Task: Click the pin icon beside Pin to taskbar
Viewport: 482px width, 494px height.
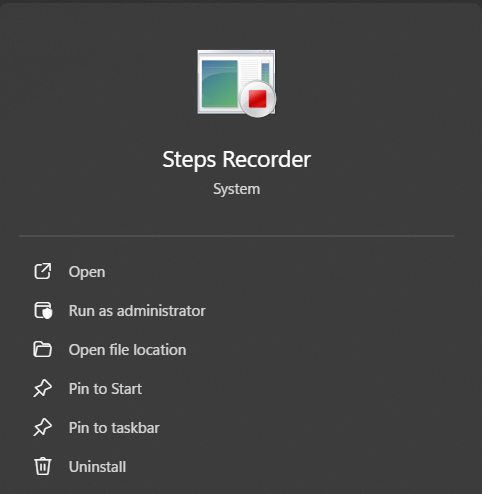Action: coord(42,427)
